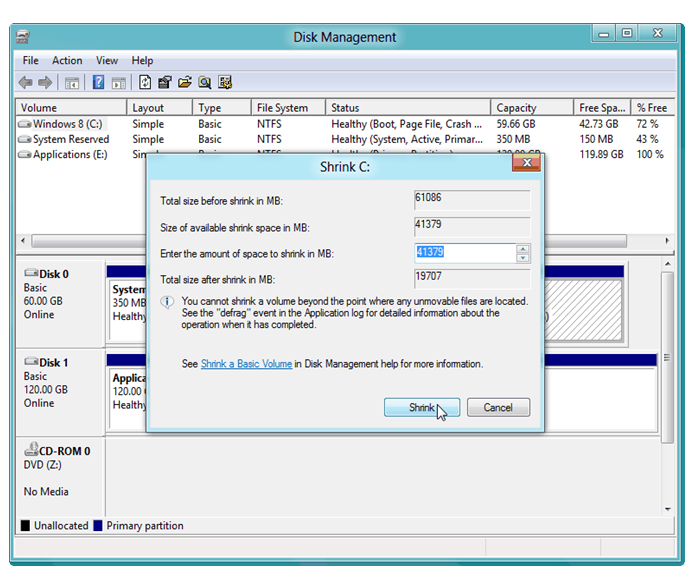
Task: Open the View menu
Action: click(x=107, y=61)
